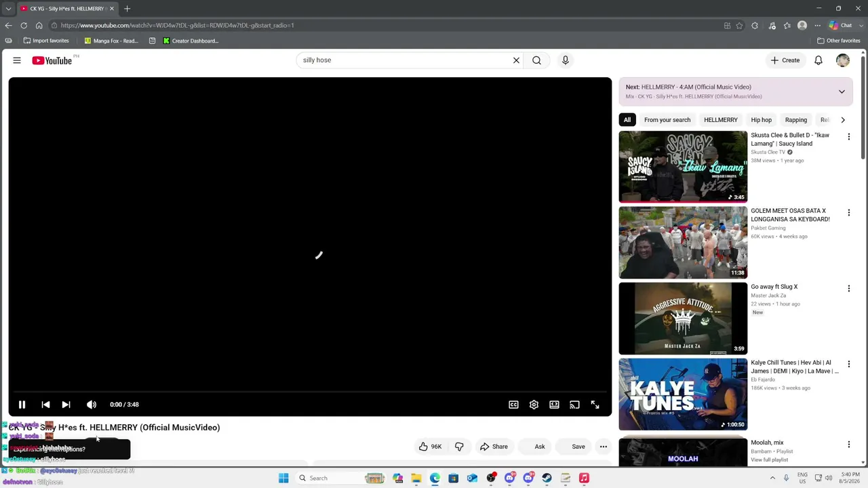
Task: Filter recommendations by Hip hop
Action: click(761, 120)
